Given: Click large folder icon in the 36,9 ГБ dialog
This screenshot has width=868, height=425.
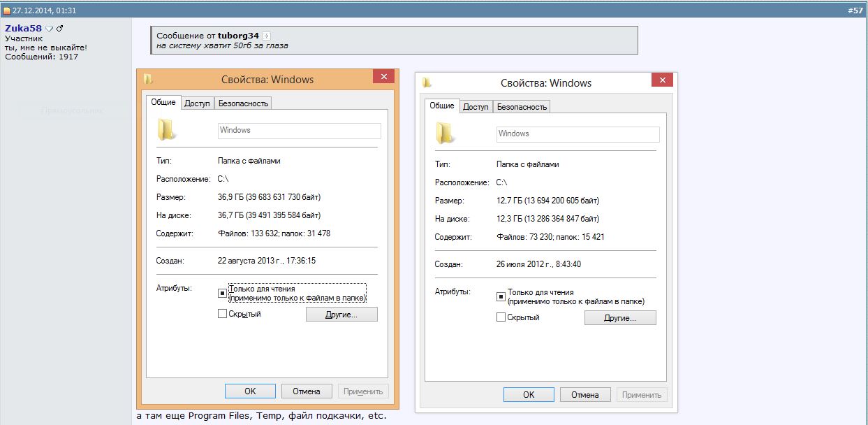Looking at the screenshot, I should coord(166,130).
